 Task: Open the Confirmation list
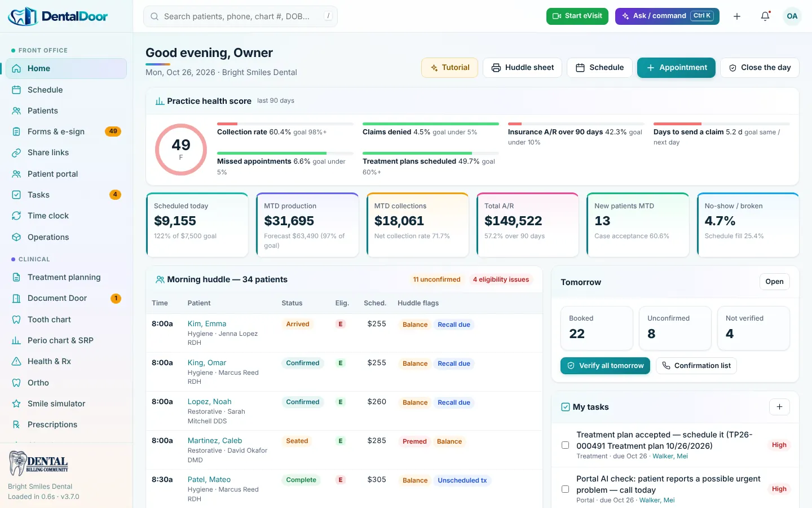tap(696, 366)
